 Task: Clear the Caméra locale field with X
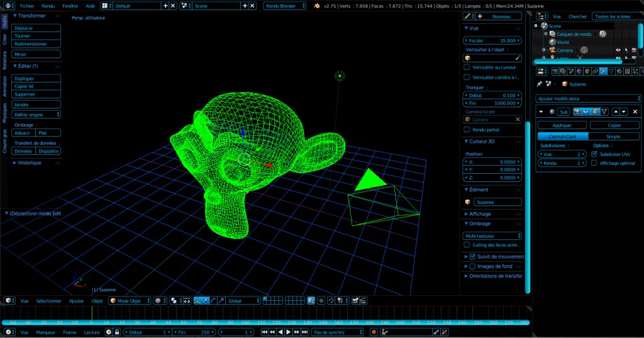tap(518, 120)
